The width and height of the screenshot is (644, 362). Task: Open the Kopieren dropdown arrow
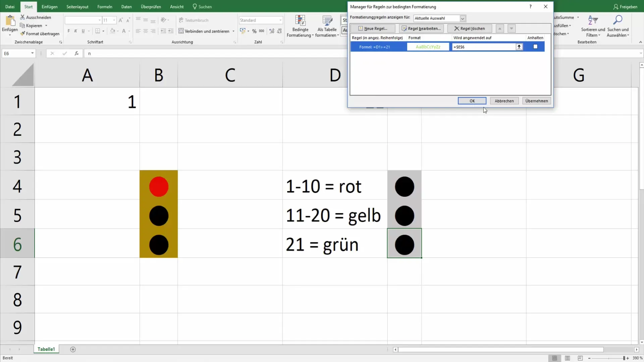pos(46,25)
